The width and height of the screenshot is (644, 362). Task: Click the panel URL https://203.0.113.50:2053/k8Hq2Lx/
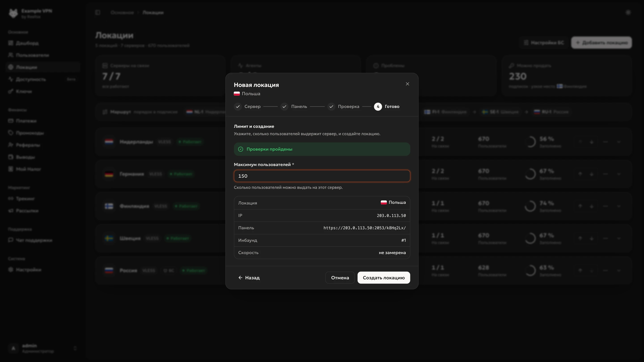pyautogui.click(x=364, y=228)
